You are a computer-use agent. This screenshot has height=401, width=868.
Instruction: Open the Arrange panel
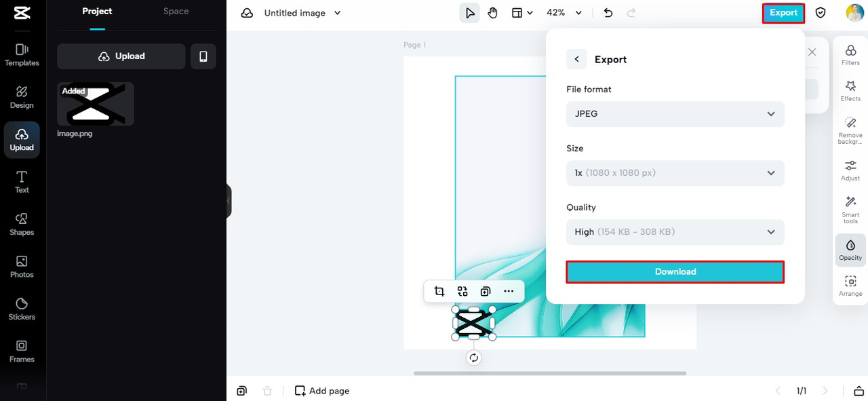click(x=850, y=286)
